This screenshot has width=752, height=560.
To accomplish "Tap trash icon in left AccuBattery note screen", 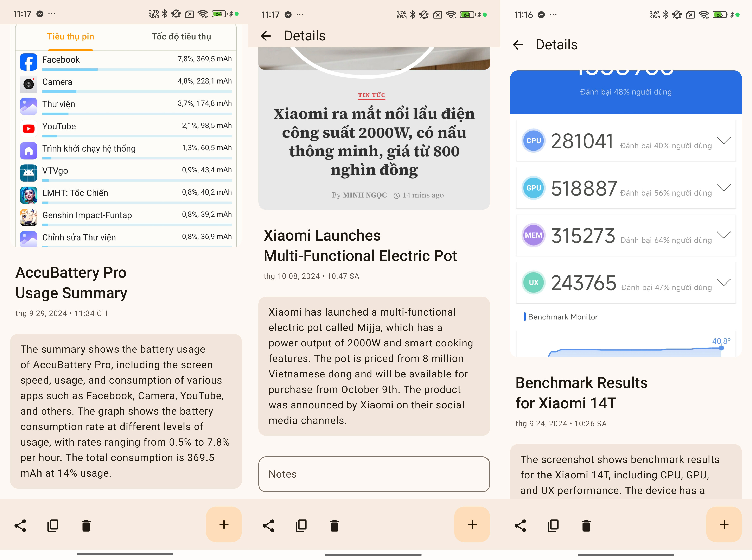I will coord(86,526).
